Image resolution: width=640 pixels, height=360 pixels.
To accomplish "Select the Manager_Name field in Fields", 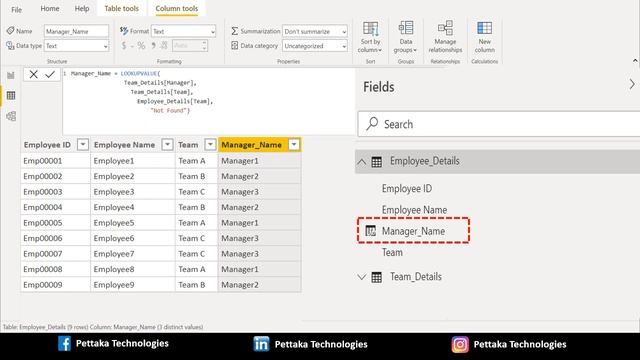I will point(413,231).
